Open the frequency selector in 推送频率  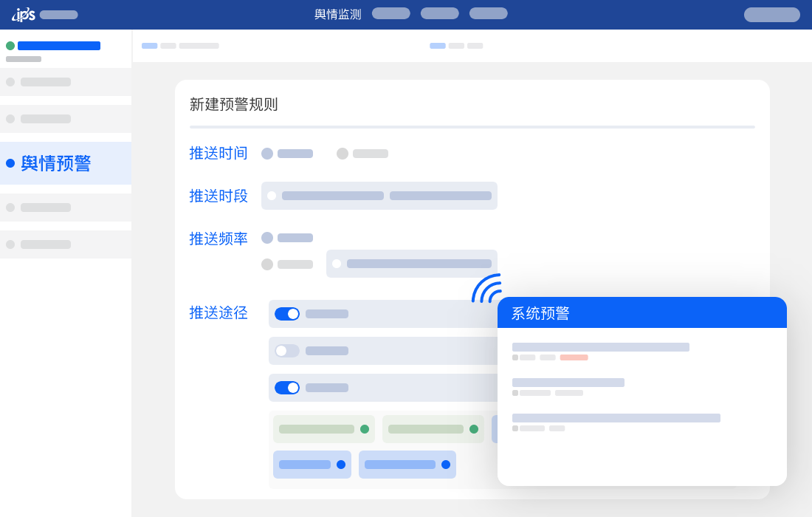(x=412, y=264)
